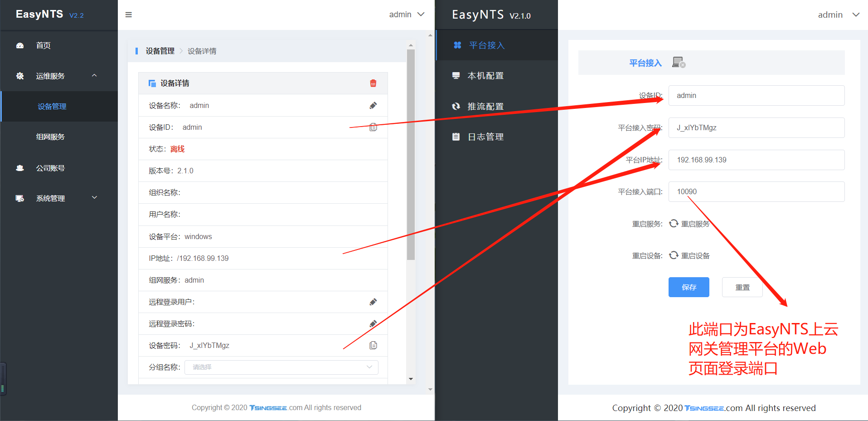Click the home dashboard icon in sidebar
The height and width of the screenshot is (421, 868).
click(20, 45)
